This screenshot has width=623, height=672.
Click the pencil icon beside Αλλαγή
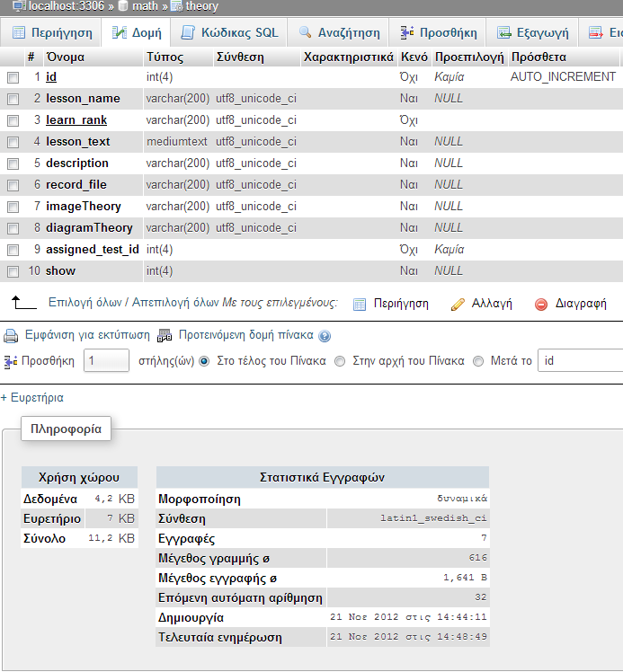pos(458,305)
